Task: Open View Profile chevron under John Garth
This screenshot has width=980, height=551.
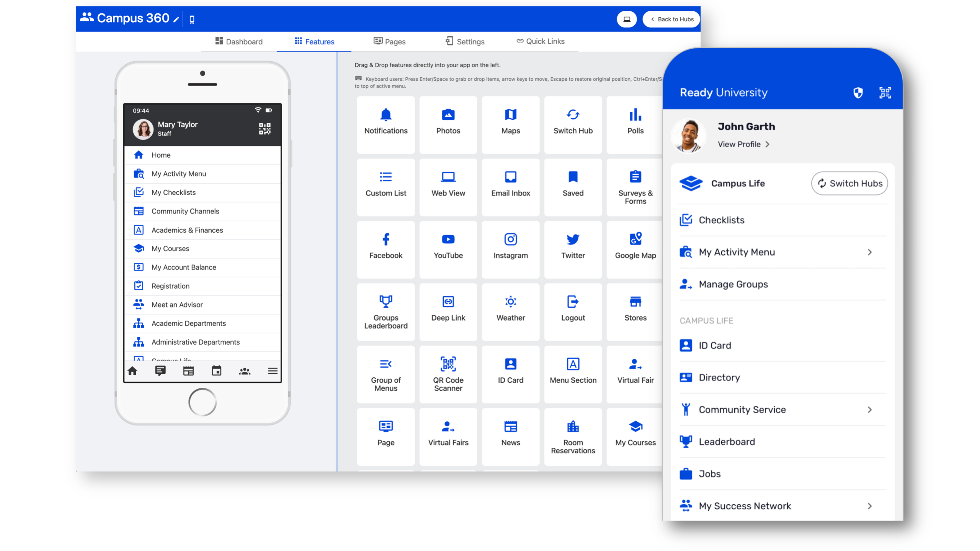Action: tap(767, 144)
